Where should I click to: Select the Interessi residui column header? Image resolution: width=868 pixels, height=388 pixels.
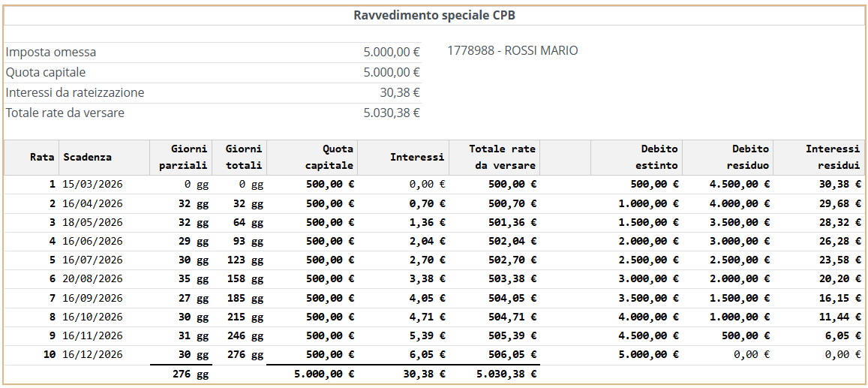[832, 157]
